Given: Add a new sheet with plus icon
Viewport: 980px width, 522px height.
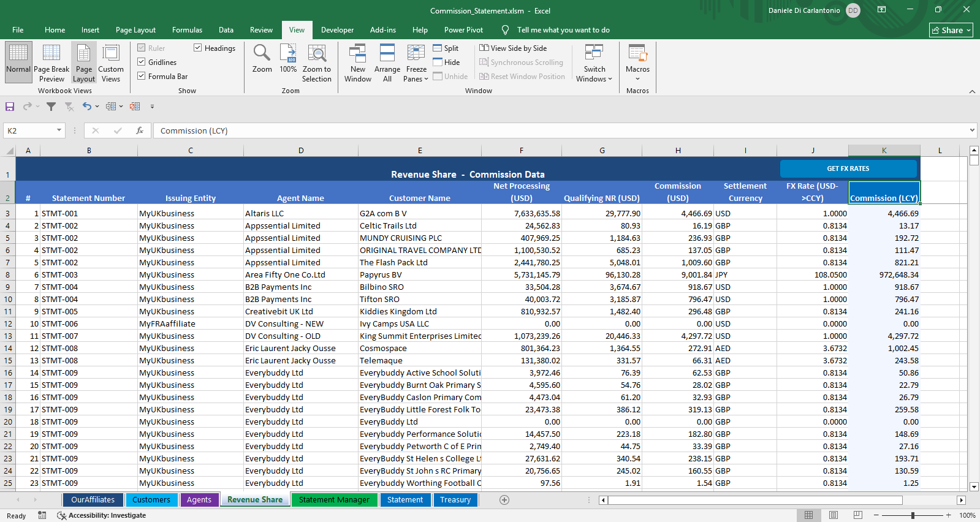Looking at the screenshot, I should [504, 500].
